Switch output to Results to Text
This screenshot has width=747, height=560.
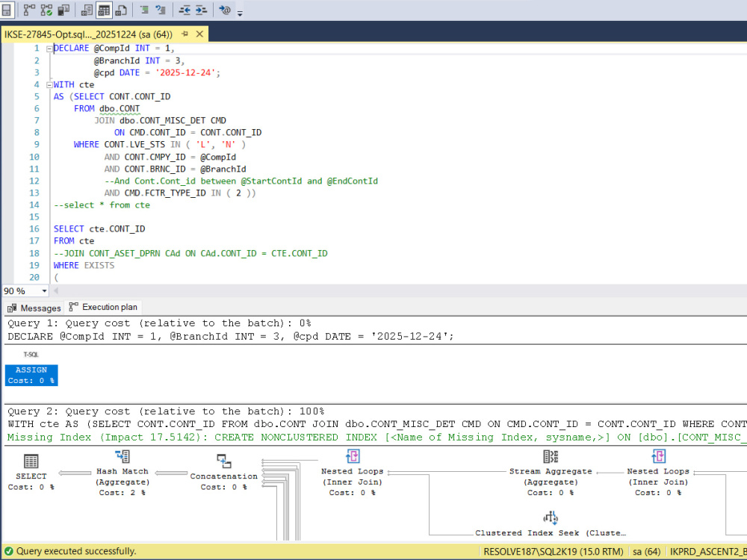pos(87,10)
